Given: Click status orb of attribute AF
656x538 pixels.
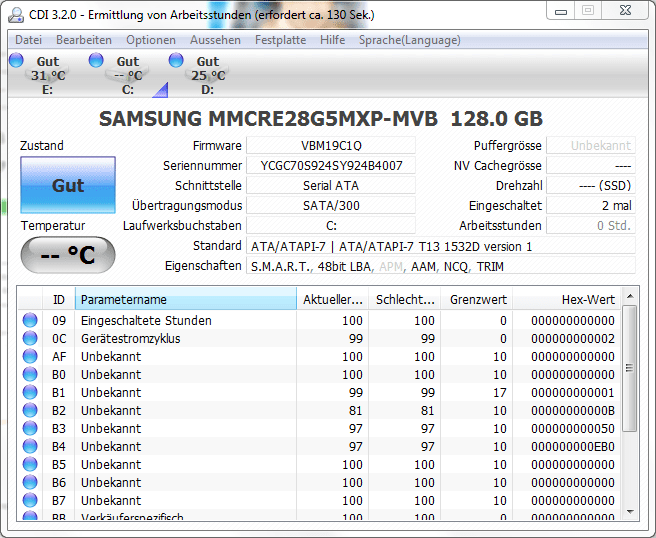Looking at the screenshot, I should 30,356.
